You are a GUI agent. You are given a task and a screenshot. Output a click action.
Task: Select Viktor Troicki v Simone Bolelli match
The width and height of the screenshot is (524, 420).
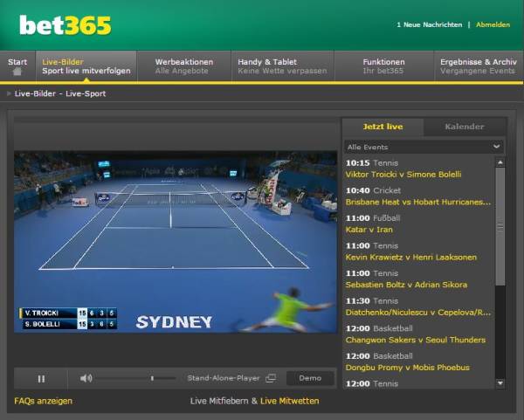(x=403, y=175)
